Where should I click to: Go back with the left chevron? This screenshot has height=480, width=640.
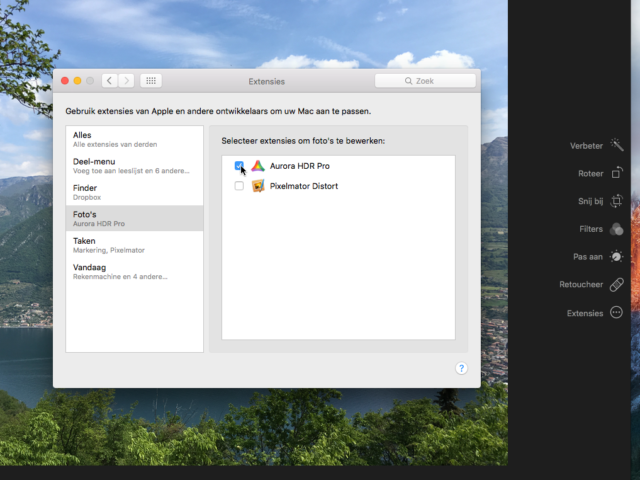coord(109,80)
